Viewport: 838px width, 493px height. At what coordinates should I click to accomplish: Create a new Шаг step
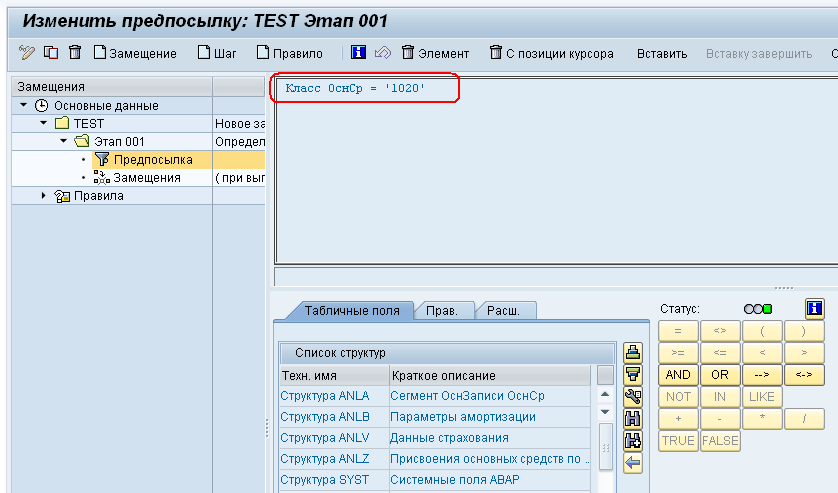217,53
